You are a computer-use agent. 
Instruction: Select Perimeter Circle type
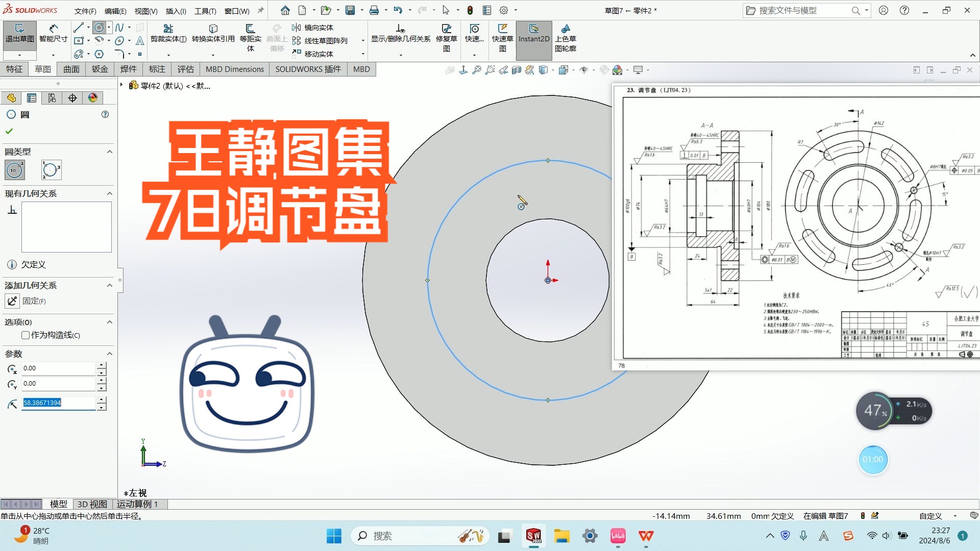click(x=52, y=170)
